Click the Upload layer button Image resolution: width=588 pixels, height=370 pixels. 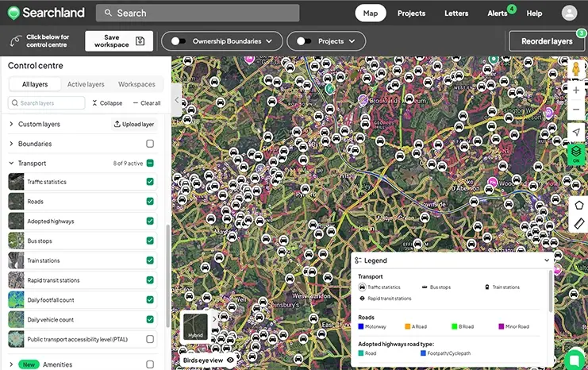[x=134, y=124]
